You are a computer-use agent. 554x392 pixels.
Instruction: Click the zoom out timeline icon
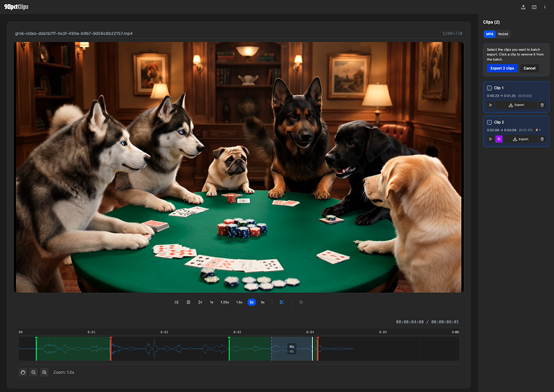(33, 372)
